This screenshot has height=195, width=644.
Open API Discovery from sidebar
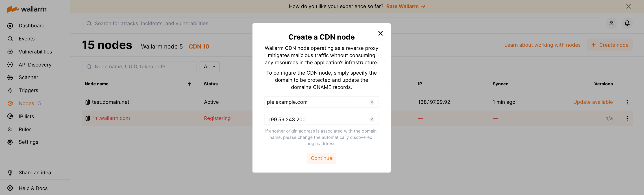(35, 64)
